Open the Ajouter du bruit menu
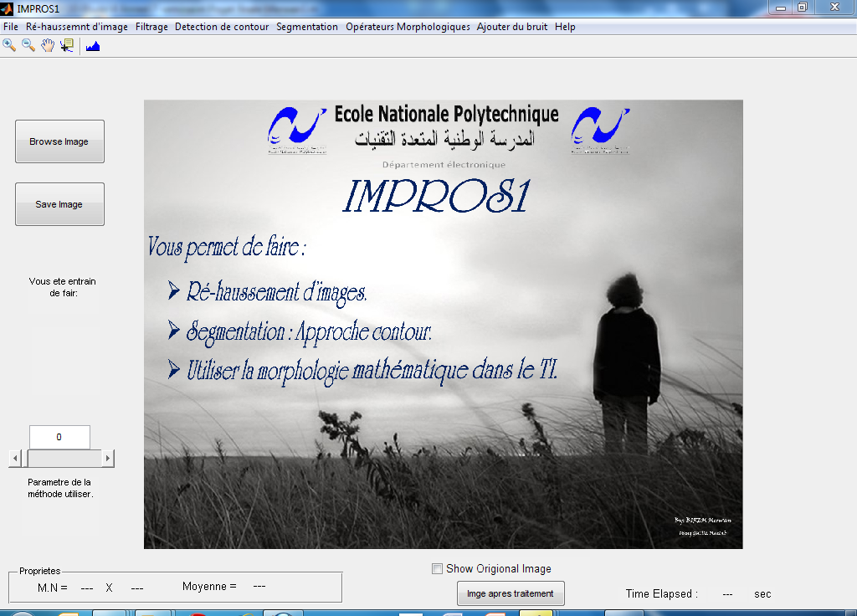This screenshot has height=616, width=857. (511, 27)
